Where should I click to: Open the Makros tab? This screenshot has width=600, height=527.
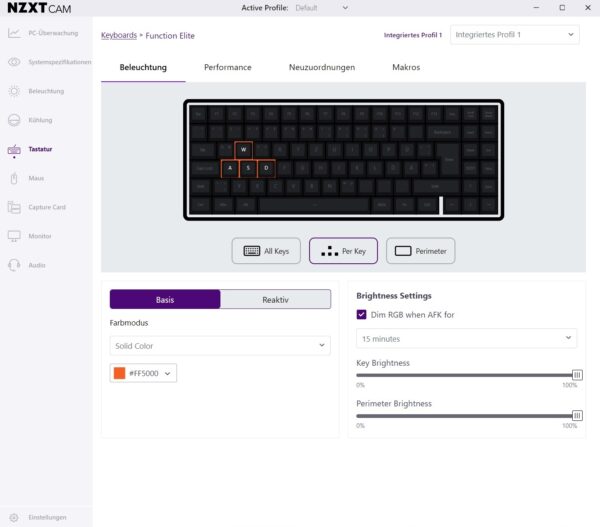(406, 67)
